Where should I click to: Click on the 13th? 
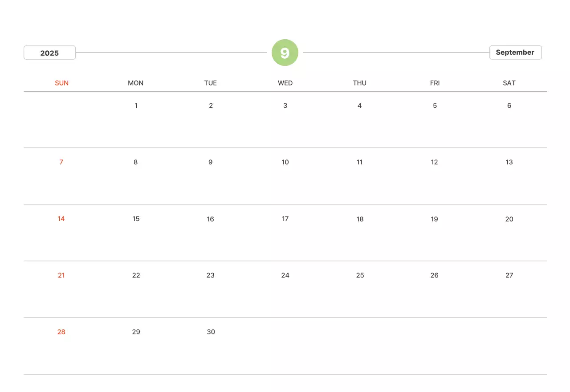coord(509,162)
